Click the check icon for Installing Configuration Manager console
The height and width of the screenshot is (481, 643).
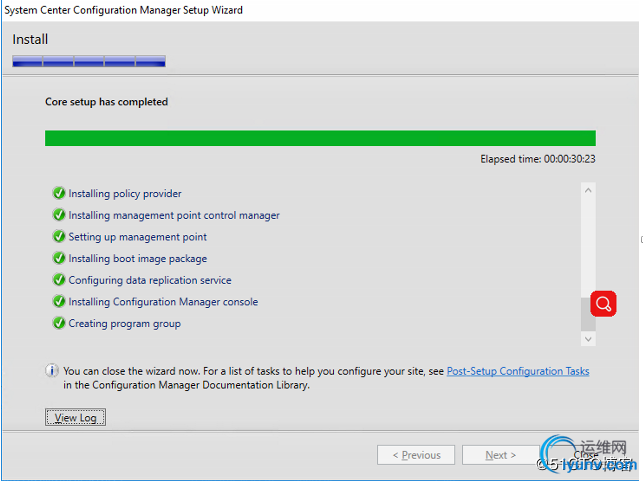[59, 301]
